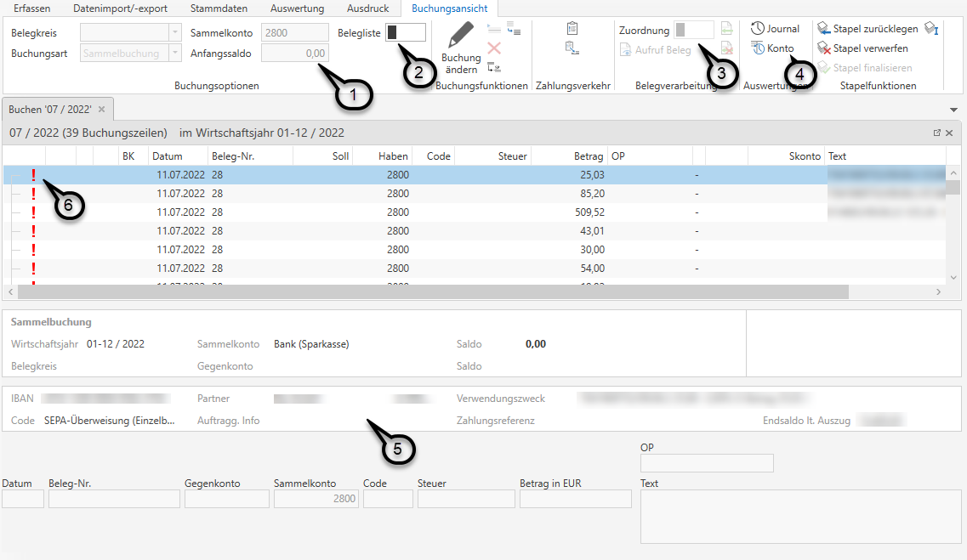
Task: Switch to the Erfassen ribbon tab
Action: click(x=31, y=8)
